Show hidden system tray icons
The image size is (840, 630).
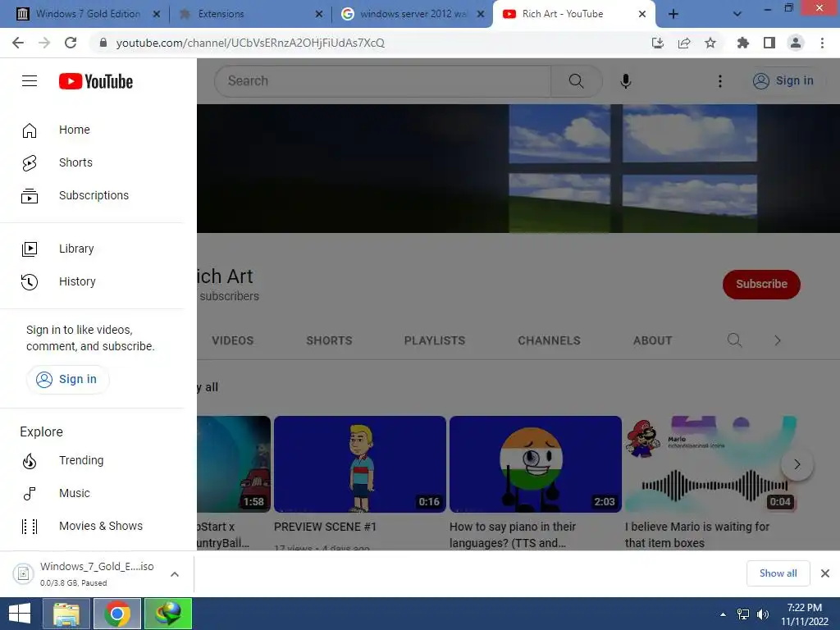tap(723, 614)
